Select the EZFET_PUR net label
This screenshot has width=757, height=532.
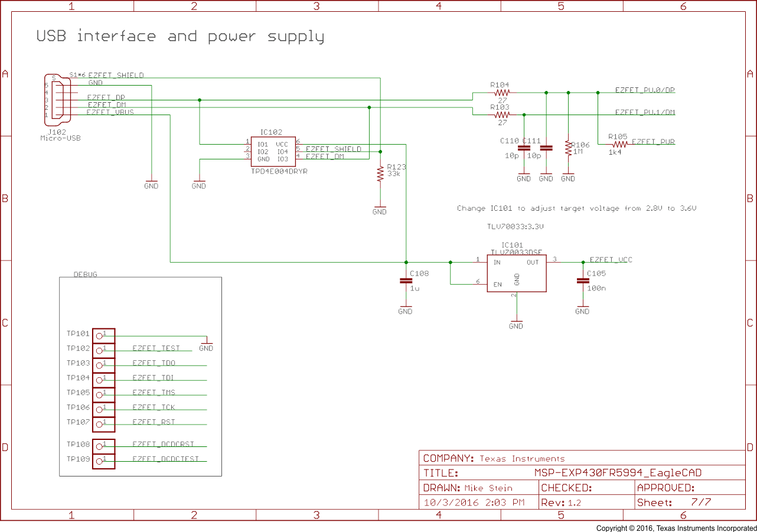point(652,142)
